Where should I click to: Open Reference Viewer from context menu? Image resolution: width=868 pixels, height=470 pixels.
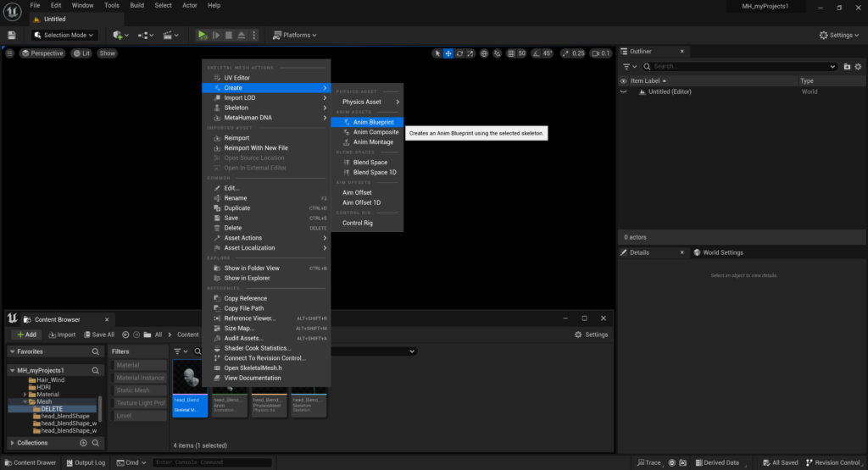coord(266,318)
